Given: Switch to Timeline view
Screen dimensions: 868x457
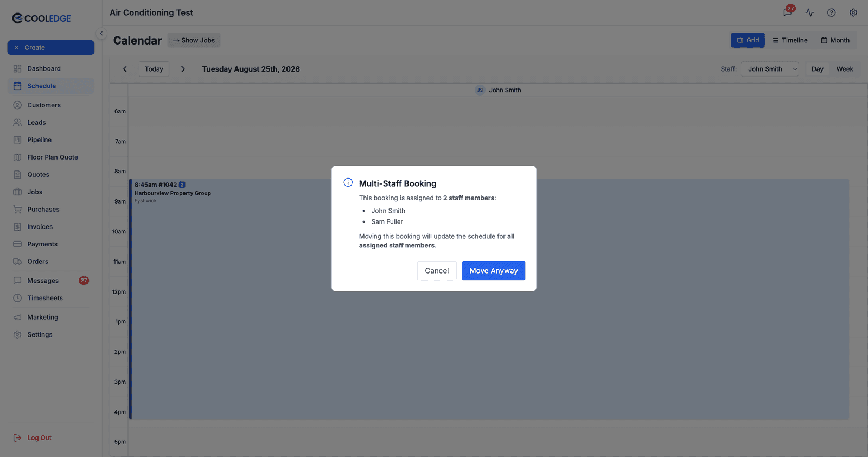Looking at the screenshot, I should point(790,40).
